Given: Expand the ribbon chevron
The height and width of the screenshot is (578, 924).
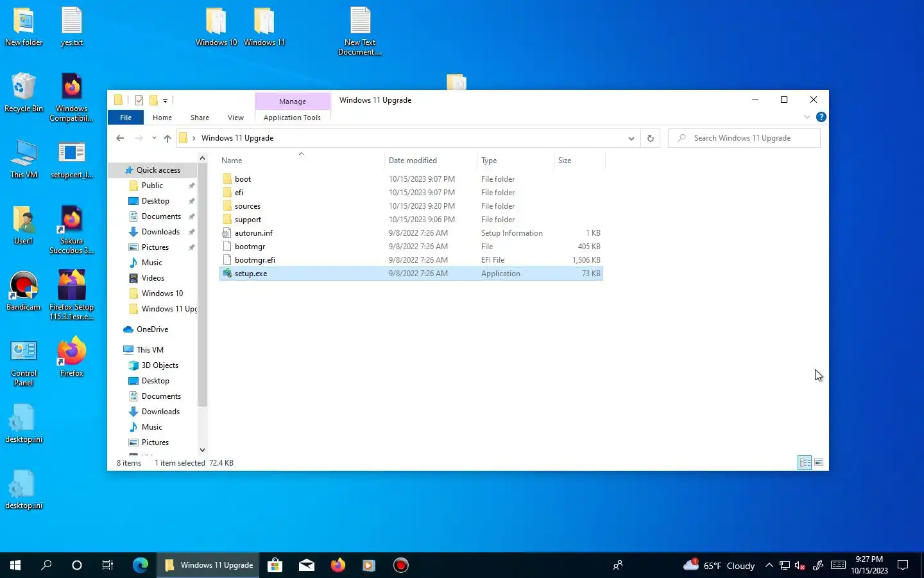Looking at the screenshot, I should coord(807,117).
